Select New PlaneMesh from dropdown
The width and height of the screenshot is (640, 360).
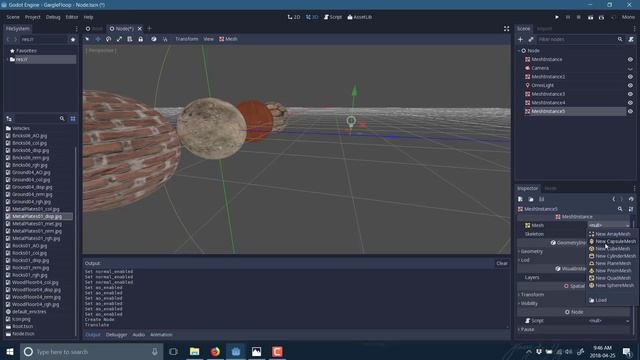click(x=613, y=264)
